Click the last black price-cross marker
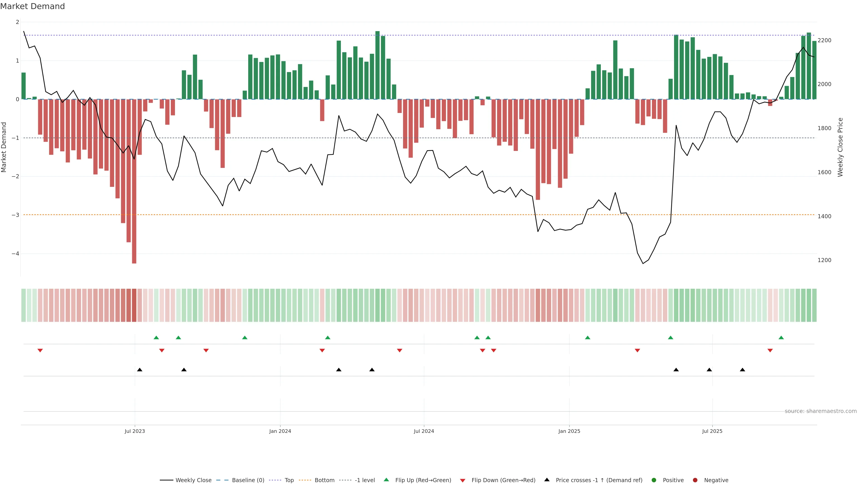 pyautogui.click(x=742, y=370)
